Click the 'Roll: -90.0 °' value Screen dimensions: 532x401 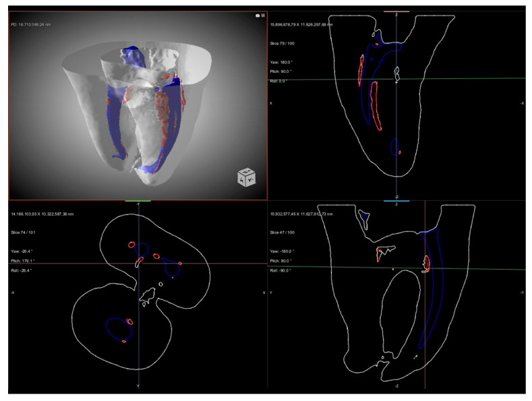[x=280, y=271]
